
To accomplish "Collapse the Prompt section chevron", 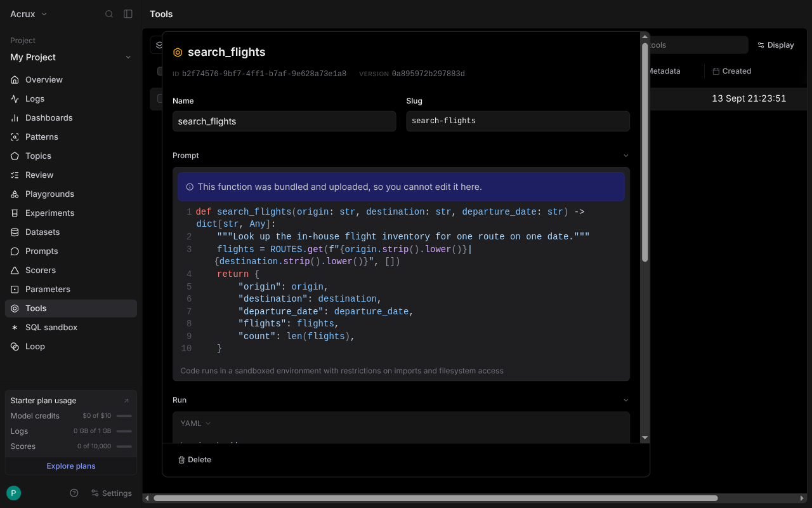I will (x=625, y=156).
